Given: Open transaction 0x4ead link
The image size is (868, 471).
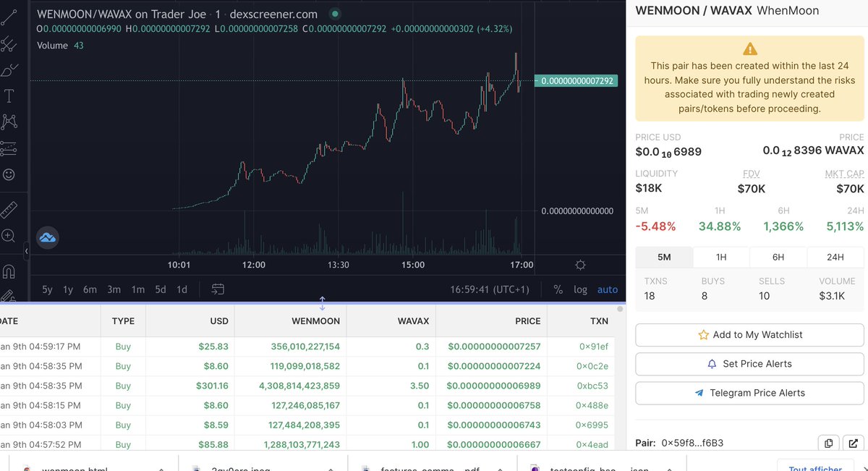Looking at the screenshot, I should (x=593, y=444).
